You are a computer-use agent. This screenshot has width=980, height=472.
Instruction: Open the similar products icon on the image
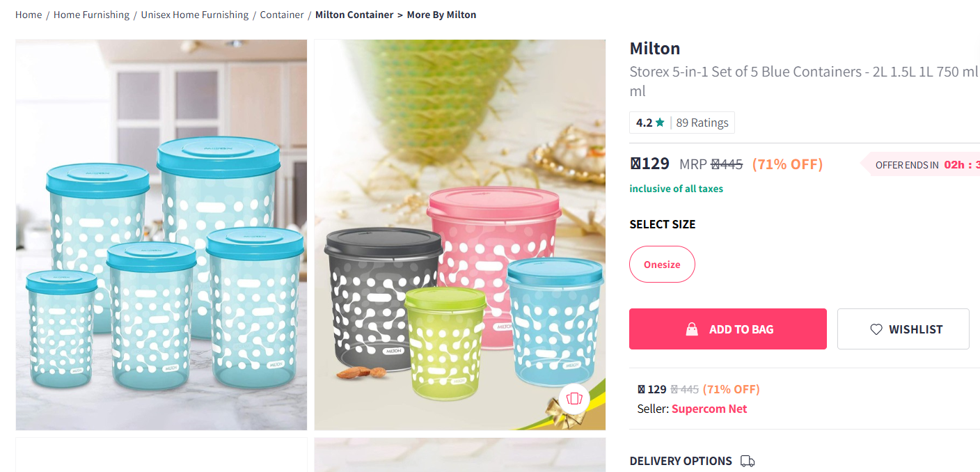(574, 399)
